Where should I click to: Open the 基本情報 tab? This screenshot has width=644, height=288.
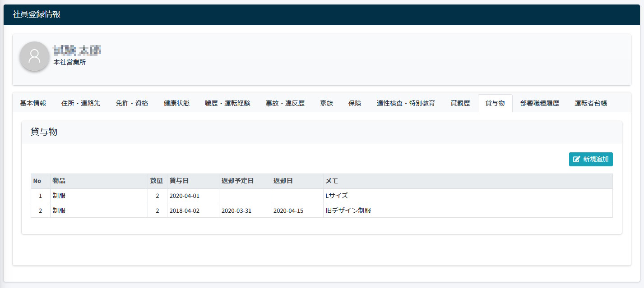(x=33, y=103)
